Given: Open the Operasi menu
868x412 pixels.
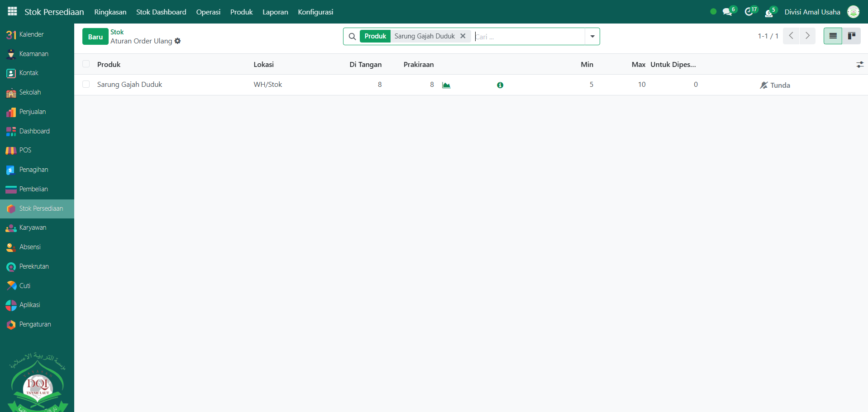Looking at the screenshot, I should 208,12.
